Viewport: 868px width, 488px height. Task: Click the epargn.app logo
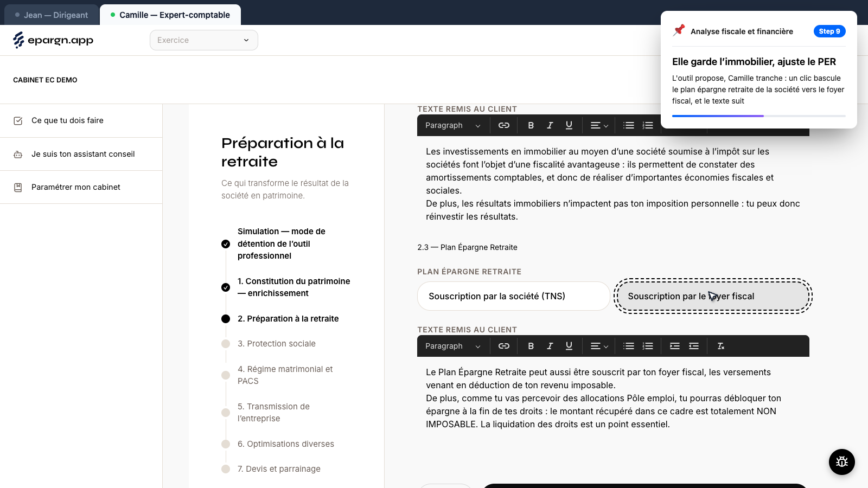(x=53, y=40)
